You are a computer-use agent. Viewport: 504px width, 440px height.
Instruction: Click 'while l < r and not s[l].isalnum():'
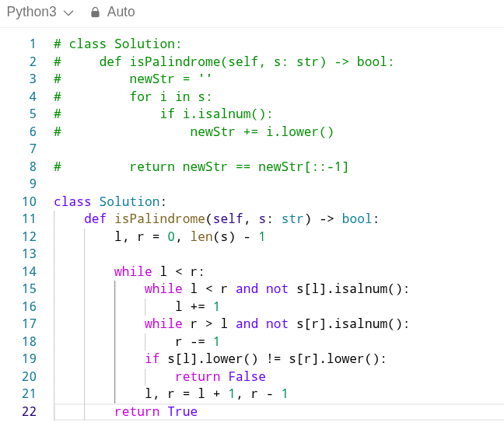click(277, 289)
